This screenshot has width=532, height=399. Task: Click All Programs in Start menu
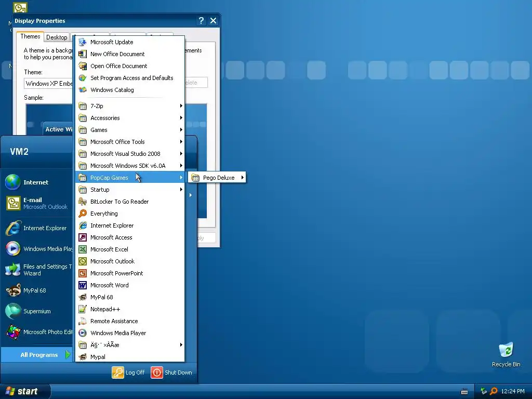point(37,354)
